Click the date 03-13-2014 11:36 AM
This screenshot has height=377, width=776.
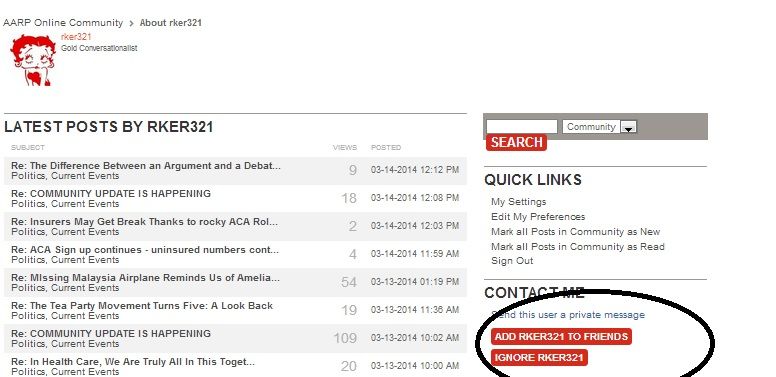(415, 310)
